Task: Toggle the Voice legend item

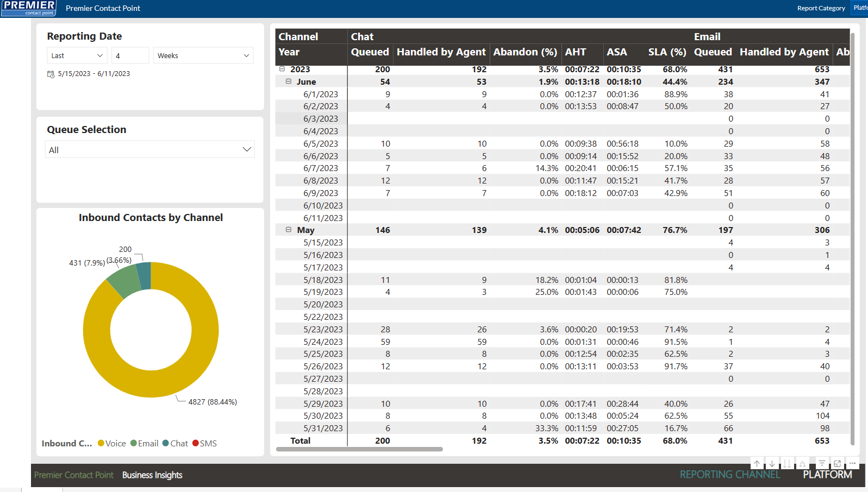Action: pyautogui.click(x=112, y=444)
